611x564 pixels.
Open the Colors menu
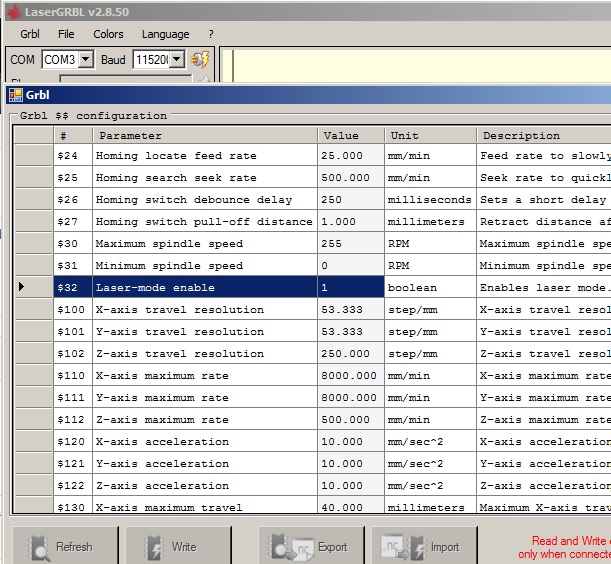(108, 34)
